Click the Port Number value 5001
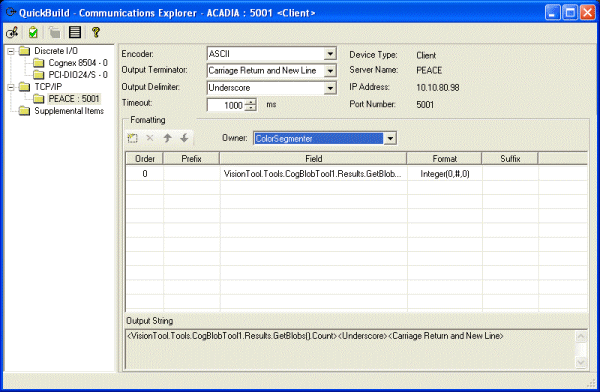Screen dimensions: 600x392 425,105
